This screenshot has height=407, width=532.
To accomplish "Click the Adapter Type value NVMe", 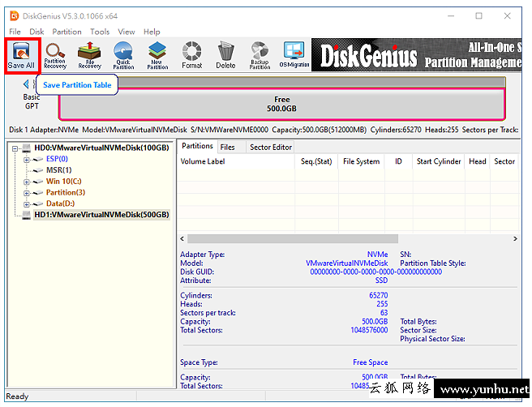I will coord(377,255).
